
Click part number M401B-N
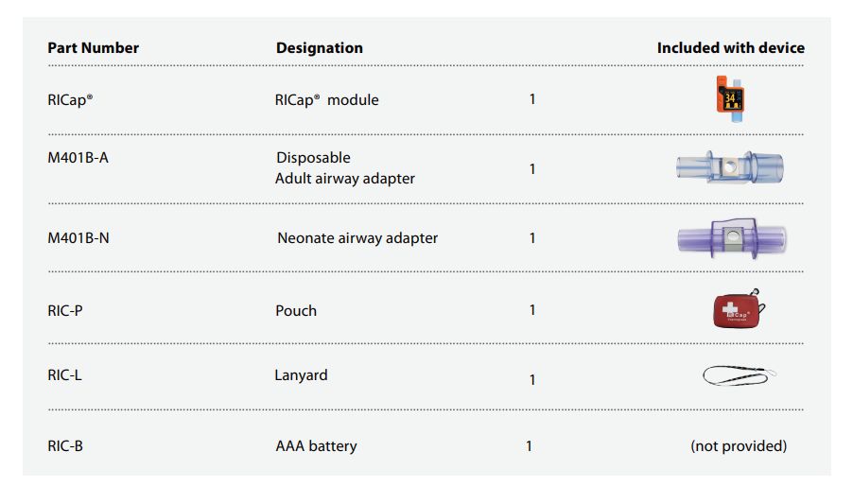click(x=78, y=238)
